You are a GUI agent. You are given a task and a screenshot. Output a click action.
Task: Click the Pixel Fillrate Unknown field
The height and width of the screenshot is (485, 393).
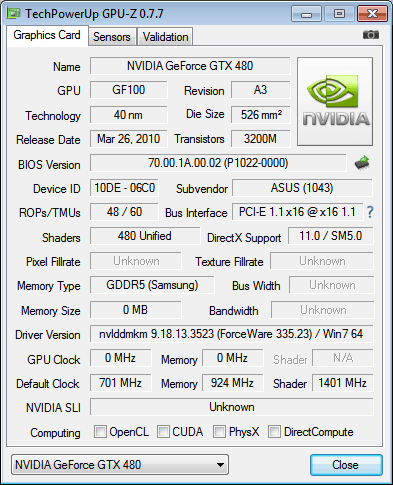click(x=136, y=261)
